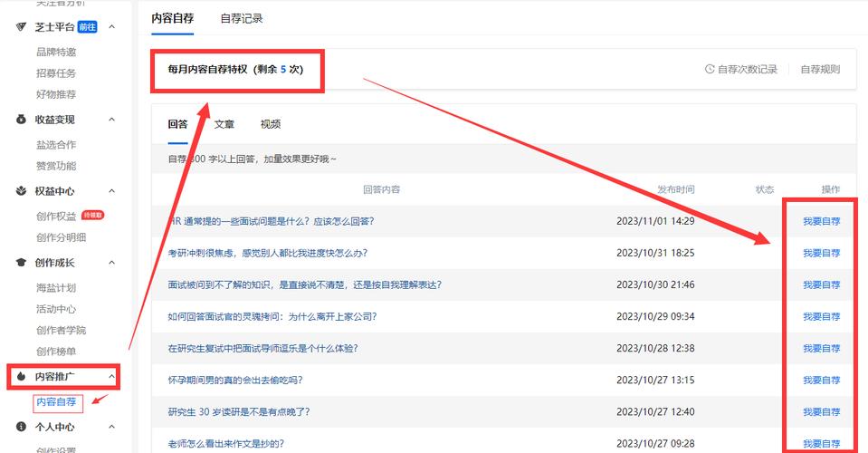Open 内容自荐 in the sidebar
868x453 pixels.
pyautogui.click(x=56, y=401)
